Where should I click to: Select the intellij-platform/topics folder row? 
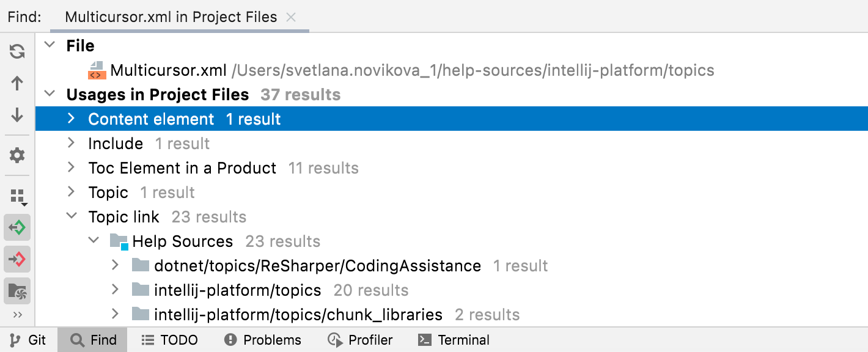pos(237,290)
